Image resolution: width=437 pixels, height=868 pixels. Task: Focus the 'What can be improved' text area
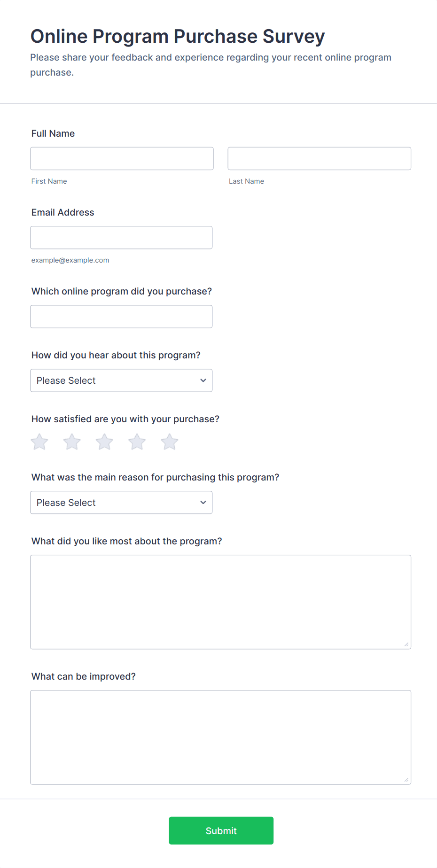coord(220,737)
